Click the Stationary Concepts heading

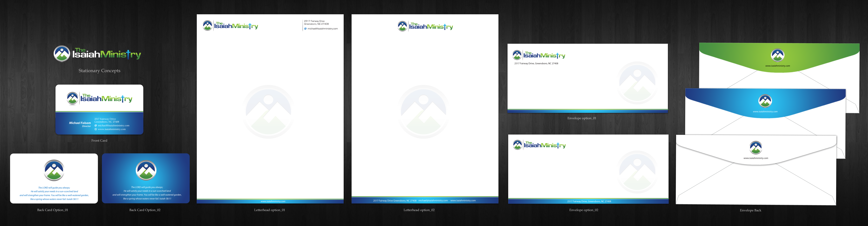[99, 70]
